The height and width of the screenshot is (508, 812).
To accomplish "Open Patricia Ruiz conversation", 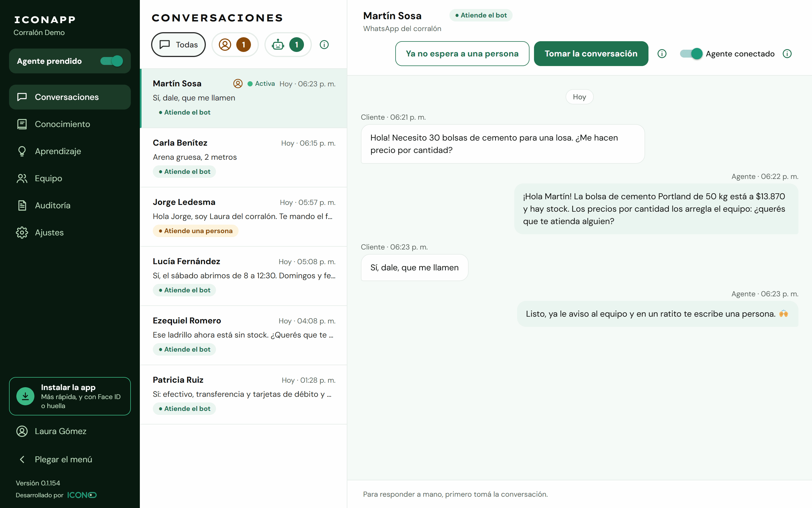I will pos(244,395).
